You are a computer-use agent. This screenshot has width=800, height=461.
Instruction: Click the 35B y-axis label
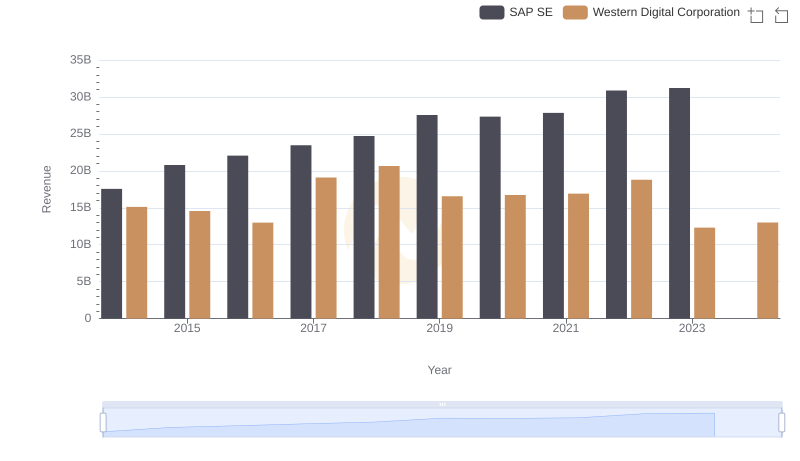[x=81, y=60]
